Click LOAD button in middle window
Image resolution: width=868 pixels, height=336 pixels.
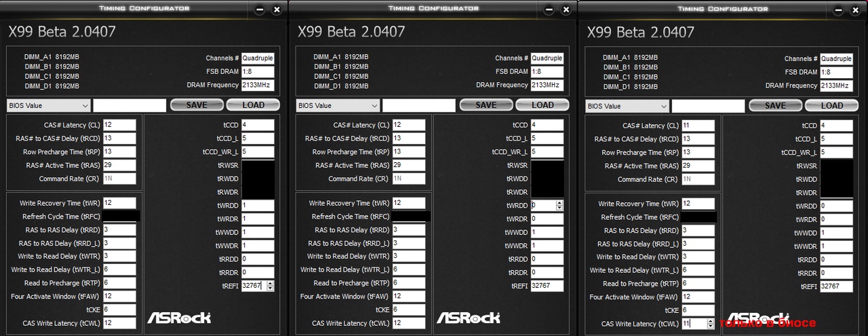[542, 105]
